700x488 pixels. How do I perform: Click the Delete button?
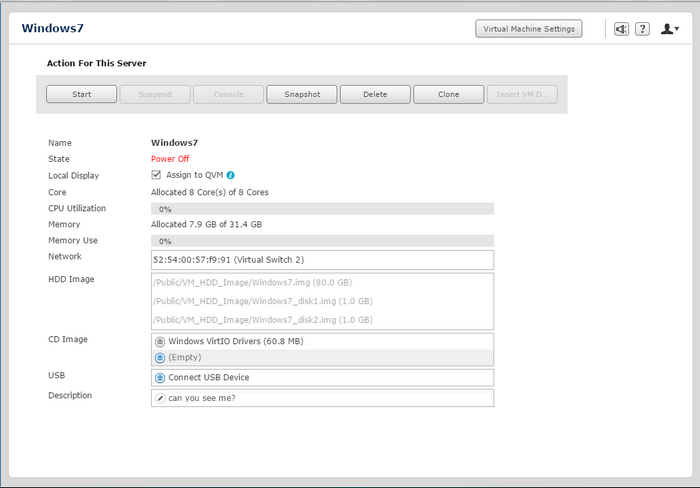(x=375, y=94)
